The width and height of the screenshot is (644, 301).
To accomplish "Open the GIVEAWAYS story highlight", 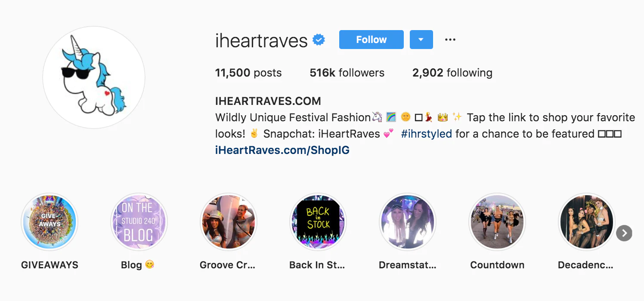I will pos(50,221).
